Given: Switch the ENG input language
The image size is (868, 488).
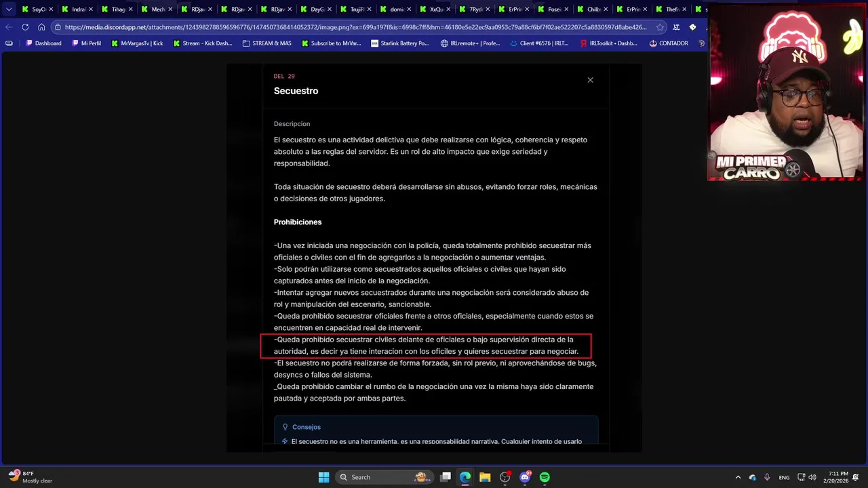Looking at the screenshot, I should coord(784,477).
